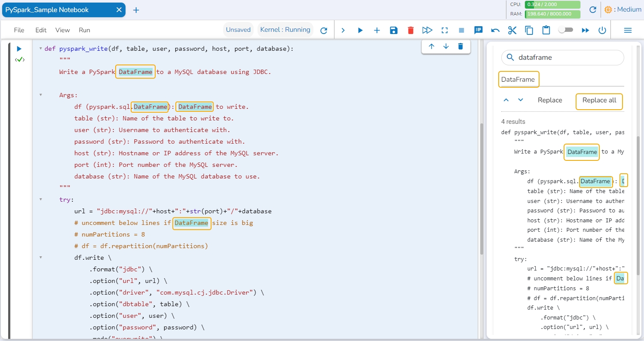Image resolution: width=644 pixels, height=341 pixels.
Task: Click the Replace all button
Action: (599, 100)
